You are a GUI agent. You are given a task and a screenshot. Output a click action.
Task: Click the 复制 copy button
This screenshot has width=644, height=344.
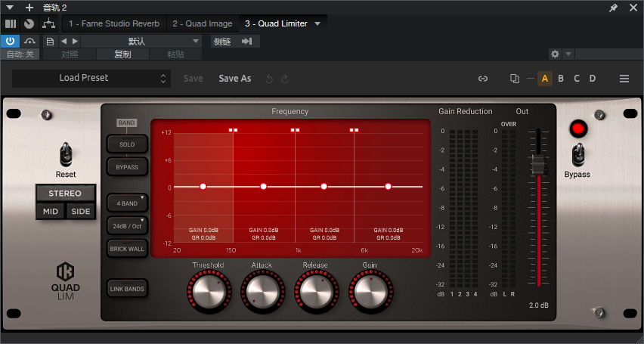coord(122,54)
